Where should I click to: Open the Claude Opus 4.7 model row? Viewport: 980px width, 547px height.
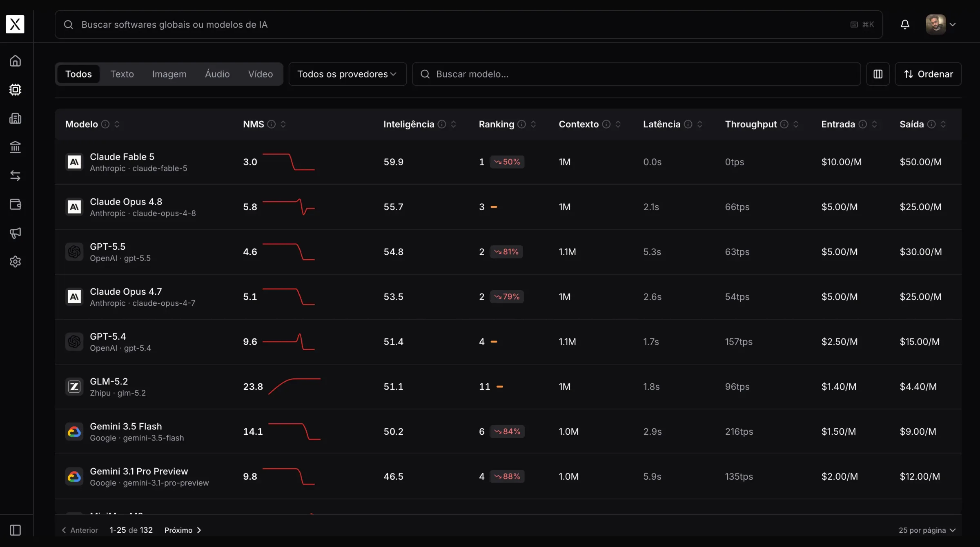coord(508,297)
